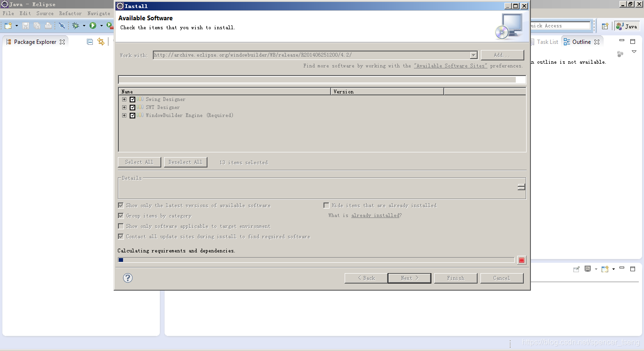644x351 pixels.
Task: Minimize the bottom console panel
Action: [x=622, y=268]
